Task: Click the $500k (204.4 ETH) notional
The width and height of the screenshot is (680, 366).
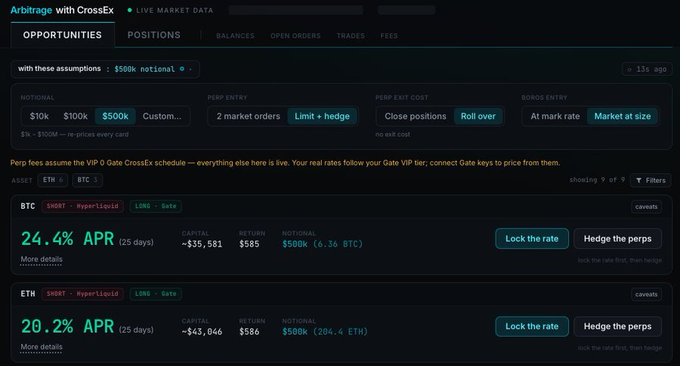Action: pyautogui.click(x=325, y=332)
